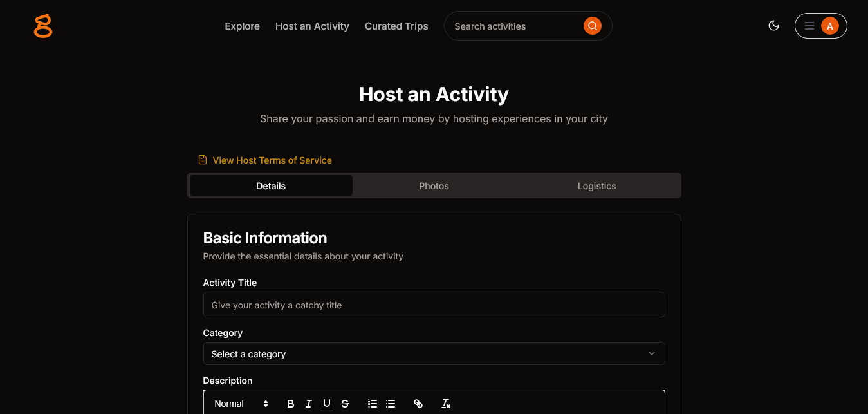868x414 pixels.
Task: Click the document icon beside Host Terms
Action: 203,159
